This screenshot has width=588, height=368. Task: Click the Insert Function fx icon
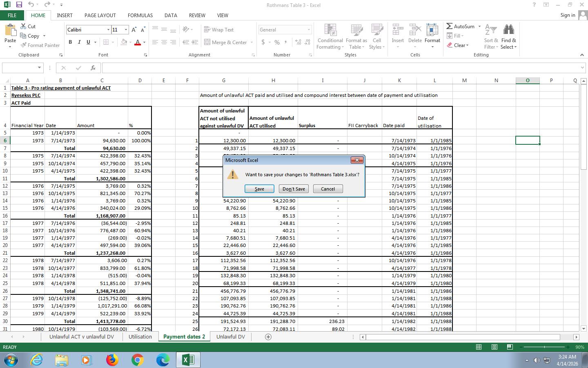tap(93, 68)
